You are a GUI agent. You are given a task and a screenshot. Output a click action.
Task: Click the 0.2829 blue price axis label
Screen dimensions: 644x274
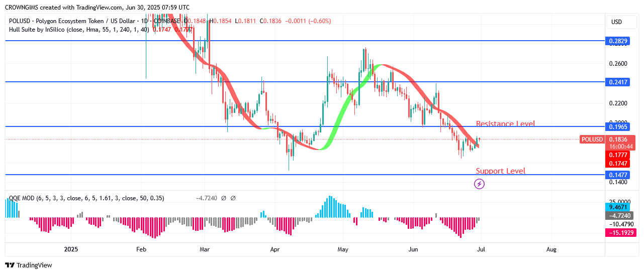618,41
